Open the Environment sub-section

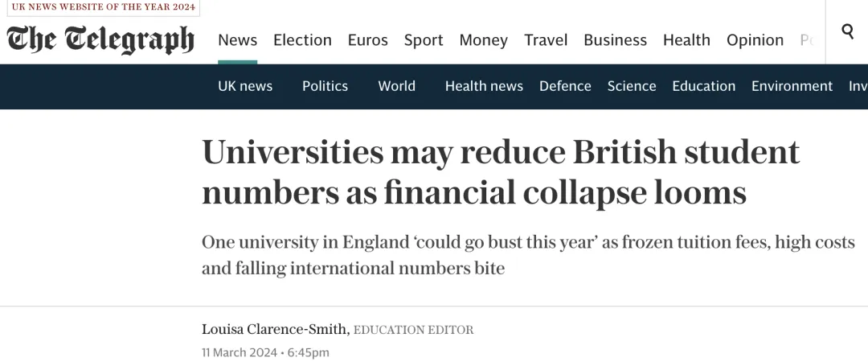tap(792, 86)
